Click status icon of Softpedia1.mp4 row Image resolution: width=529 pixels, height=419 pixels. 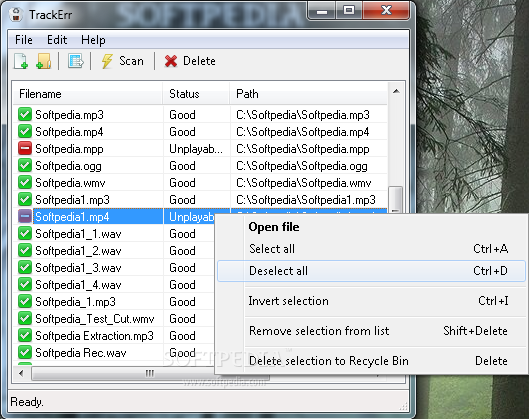(25, 216)
